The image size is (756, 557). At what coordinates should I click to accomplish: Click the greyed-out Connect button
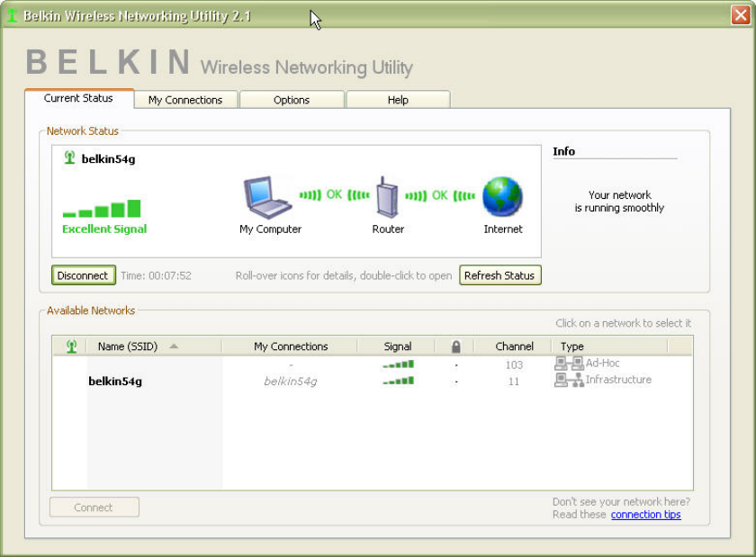pyautogui.click(x=94, y=508)
